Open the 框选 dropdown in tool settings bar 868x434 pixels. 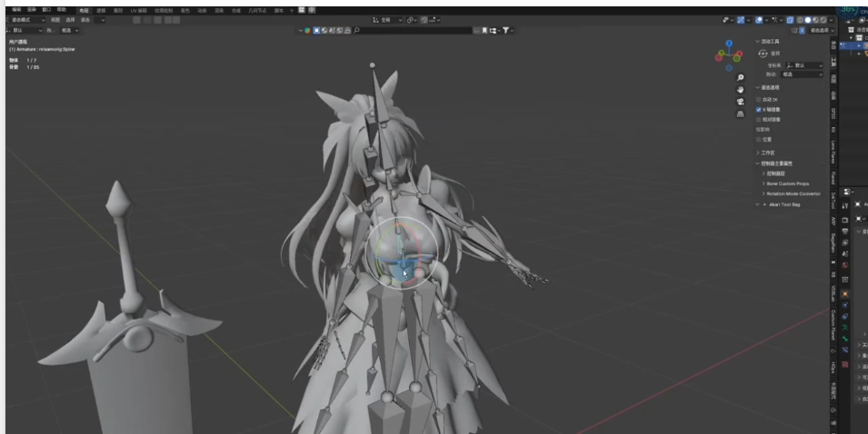pos(69,30)
